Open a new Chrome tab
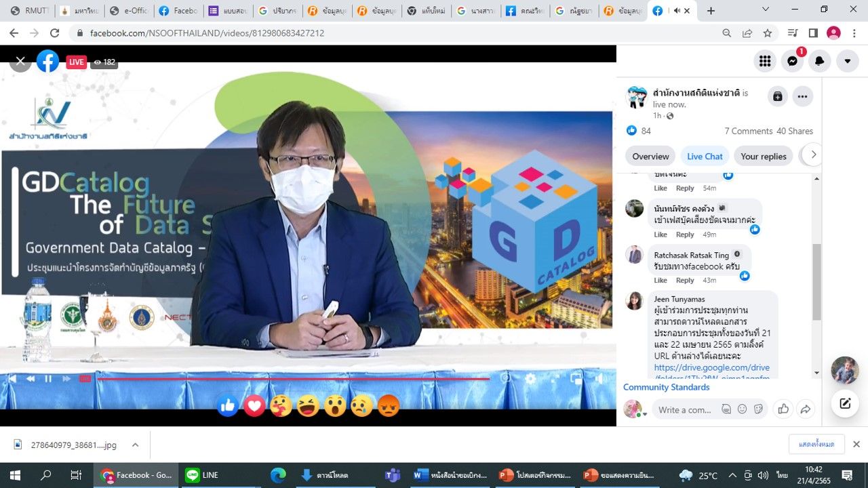Viewport: 868px width, 488px height. tap(711, 11)
